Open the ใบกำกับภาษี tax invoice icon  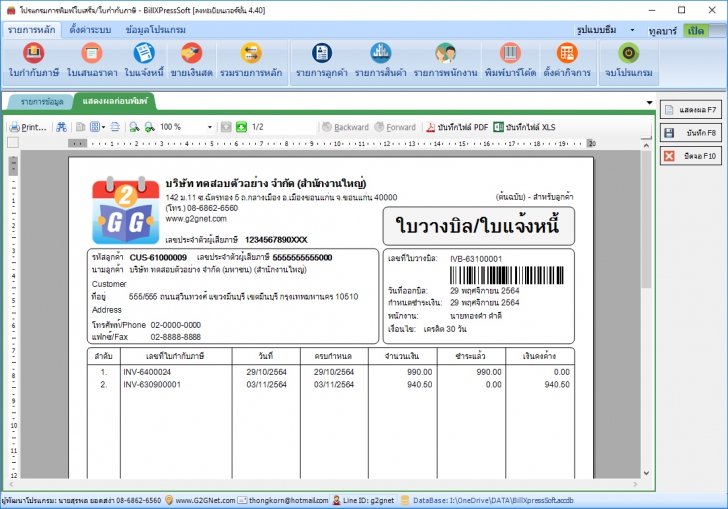[x=33, y=60]
